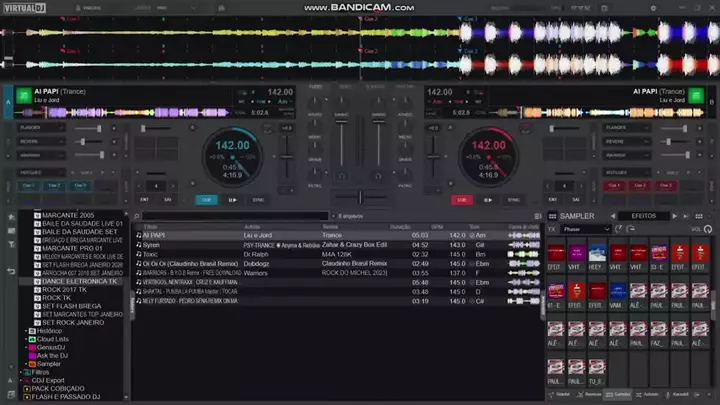Click the Sampler folder icon in sidebar
Image resolution: width=720 pixels, height=405 pixels.
pyautogui.click(x=34, y=364)
